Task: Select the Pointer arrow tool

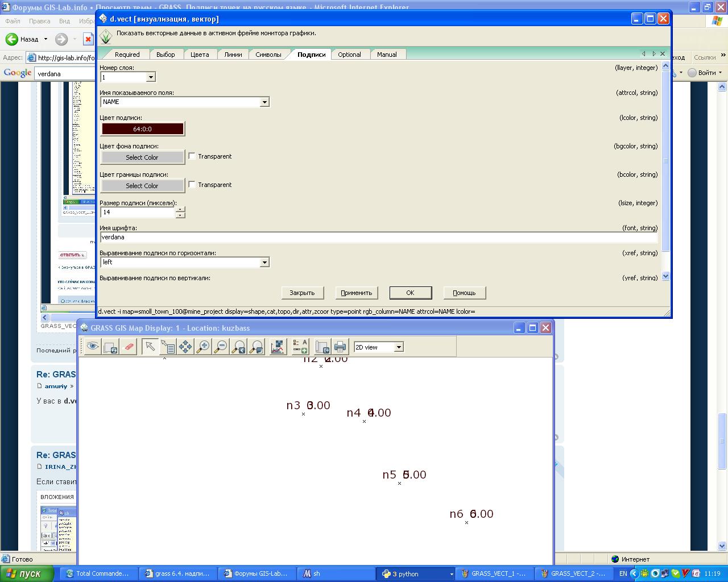Action: click(x=150, y=347)
